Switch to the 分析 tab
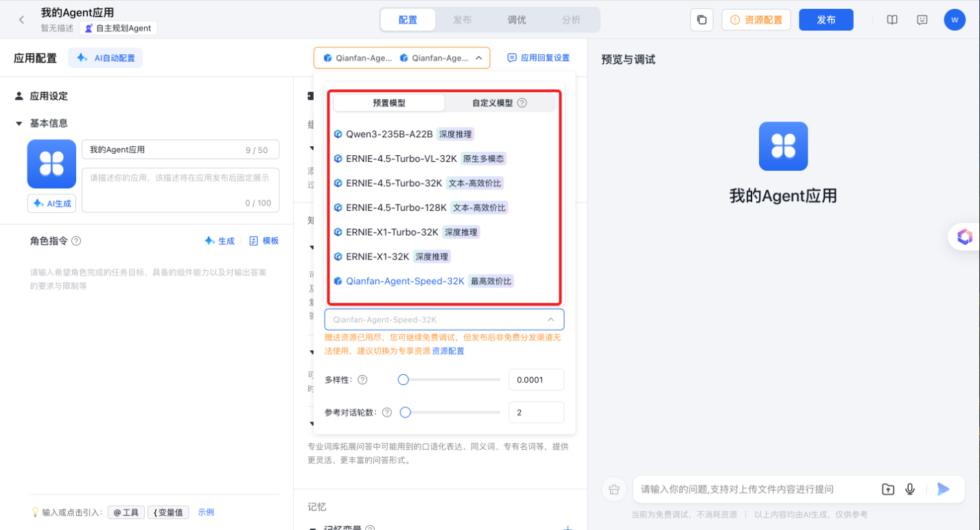Viewport: 980px width, 530px height. pos(571,20)
